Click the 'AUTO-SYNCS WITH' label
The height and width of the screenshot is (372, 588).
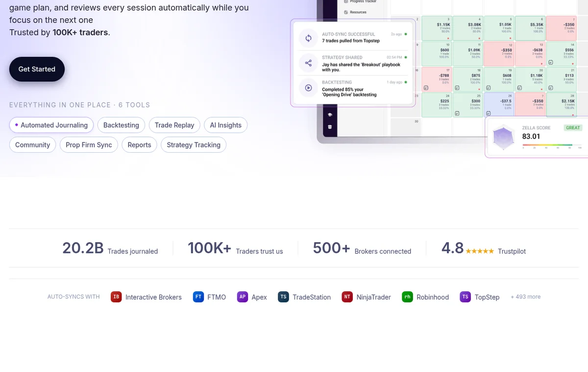pos(73,297)
